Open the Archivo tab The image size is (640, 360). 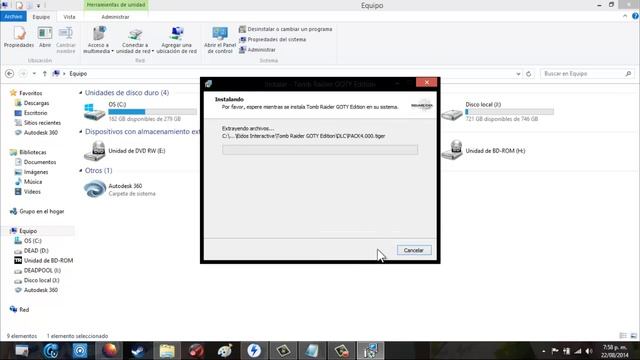(x=13, y=17)
